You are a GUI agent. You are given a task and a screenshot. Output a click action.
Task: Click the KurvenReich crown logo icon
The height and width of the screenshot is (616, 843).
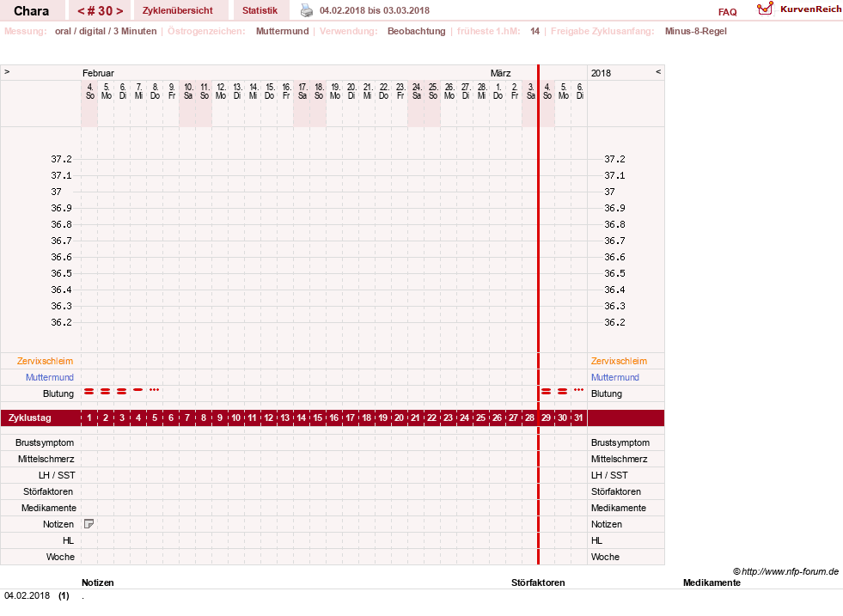(x=765, y=9)
